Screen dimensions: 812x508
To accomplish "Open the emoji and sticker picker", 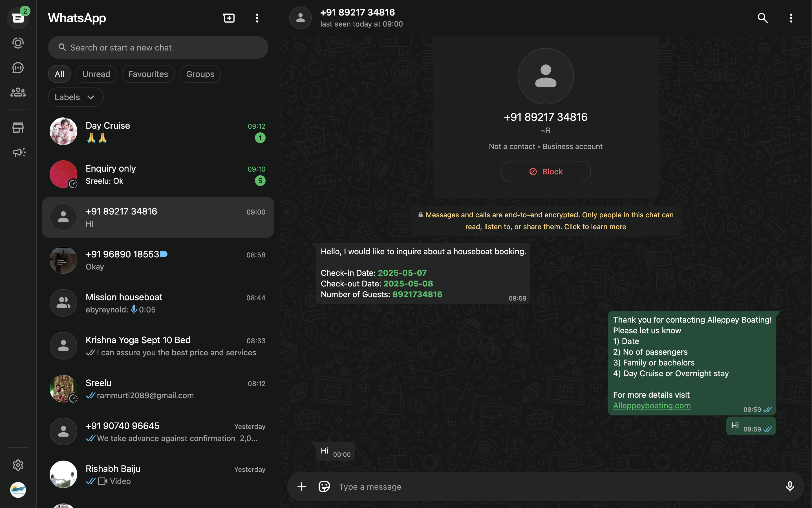I will point(324,486).
